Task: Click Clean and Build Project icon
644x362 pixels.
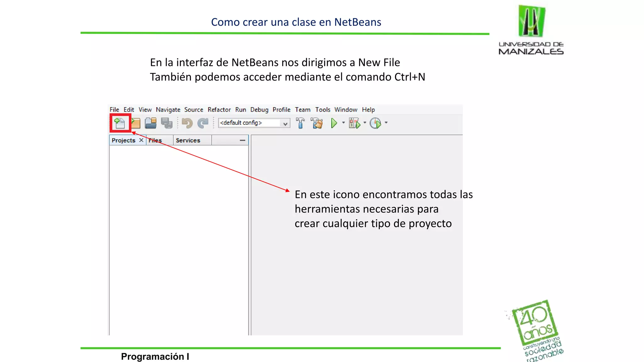Action: pyautogui.click(x=317, y=123)
